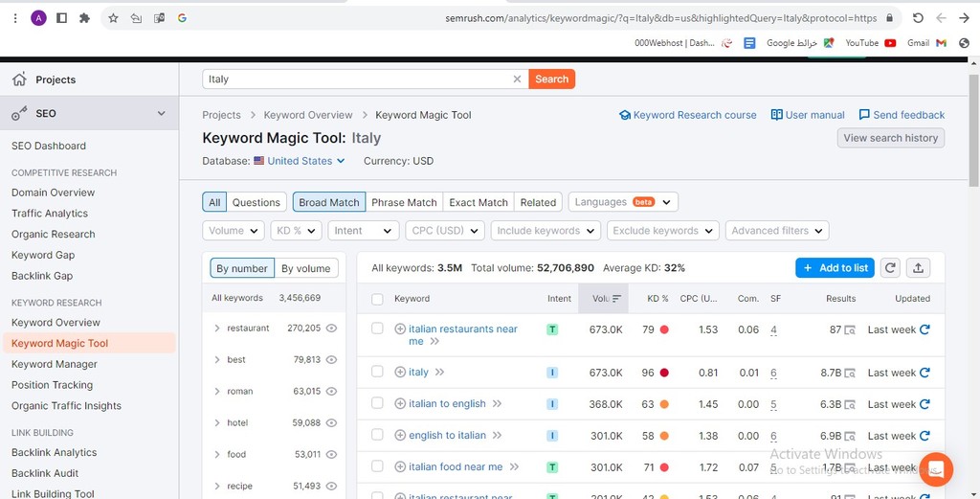The height and width of the screenshot is (499, 980).
Task: Click double-arrow icon next to 'italy' keyword
Action: point(439,372)
